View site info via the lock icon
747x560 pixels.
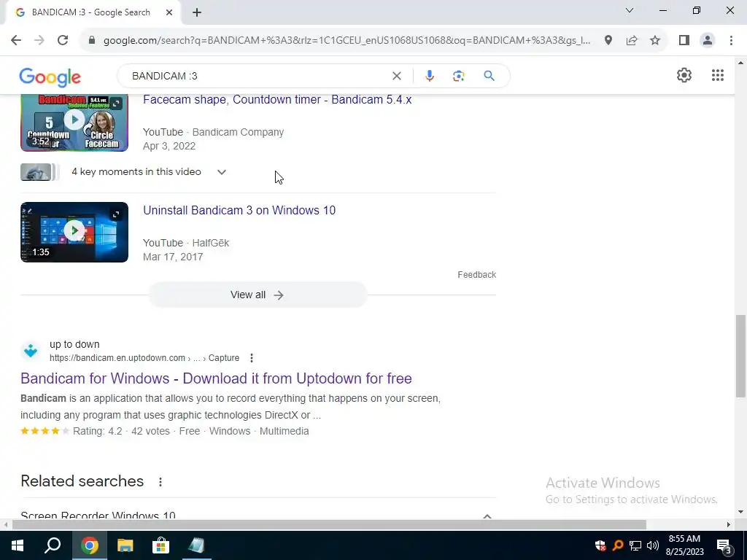coord(92,41)
